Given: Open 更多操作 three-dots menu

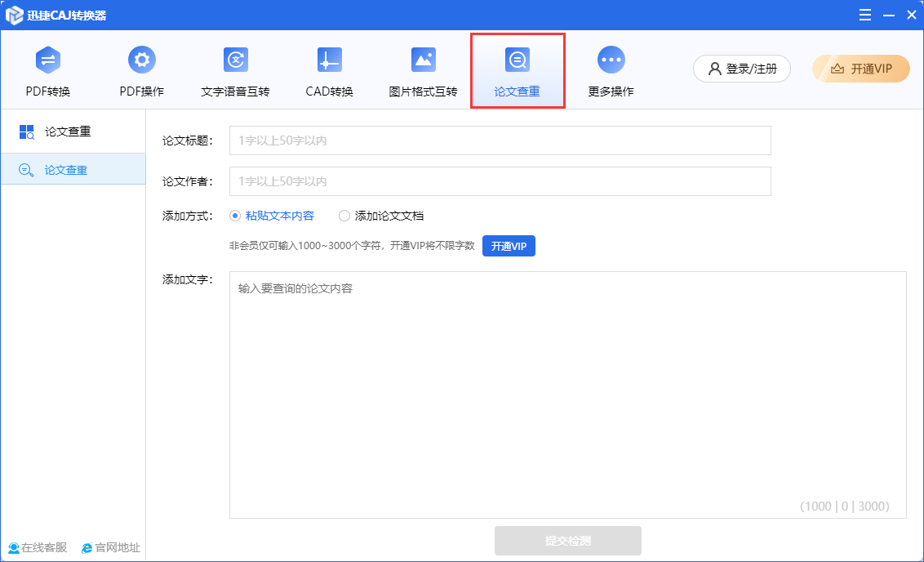Looking at the screenshot, I should (x=611, y=60).
